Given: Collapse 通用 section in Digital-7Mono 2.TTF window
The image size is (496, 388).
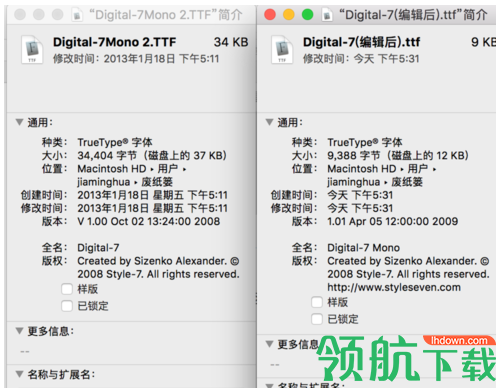Looking at the screenshot, I should coord(20,122).
